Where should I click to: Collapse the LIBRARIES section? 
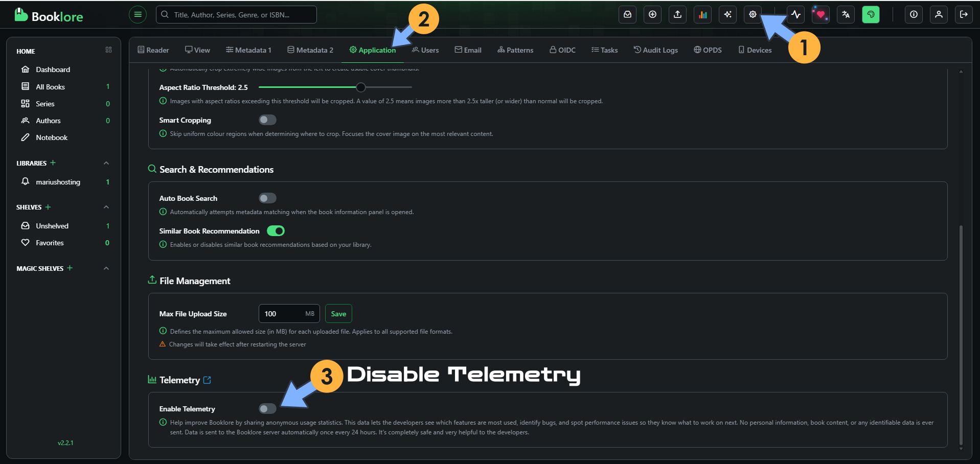pyautogui.click(x=106, y=163)
